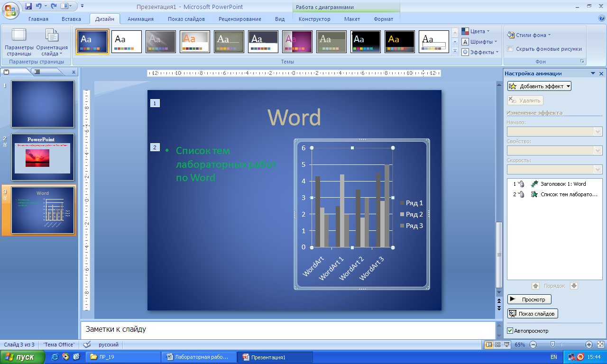This screenshot has height=364, width=607.
Task: Switch to Slide Sorter view icon
Action: tap(497, 345)
